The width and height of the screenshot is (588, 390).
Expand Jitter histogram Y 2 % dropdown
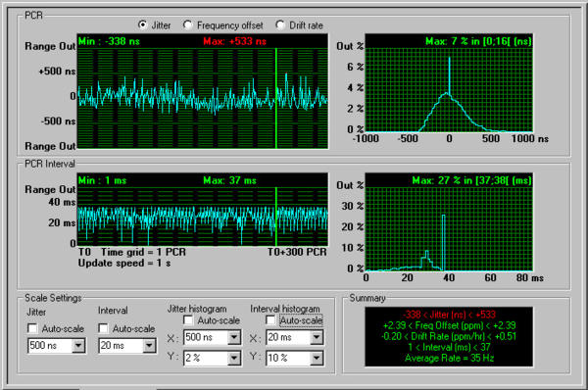[x=234, y=358]
